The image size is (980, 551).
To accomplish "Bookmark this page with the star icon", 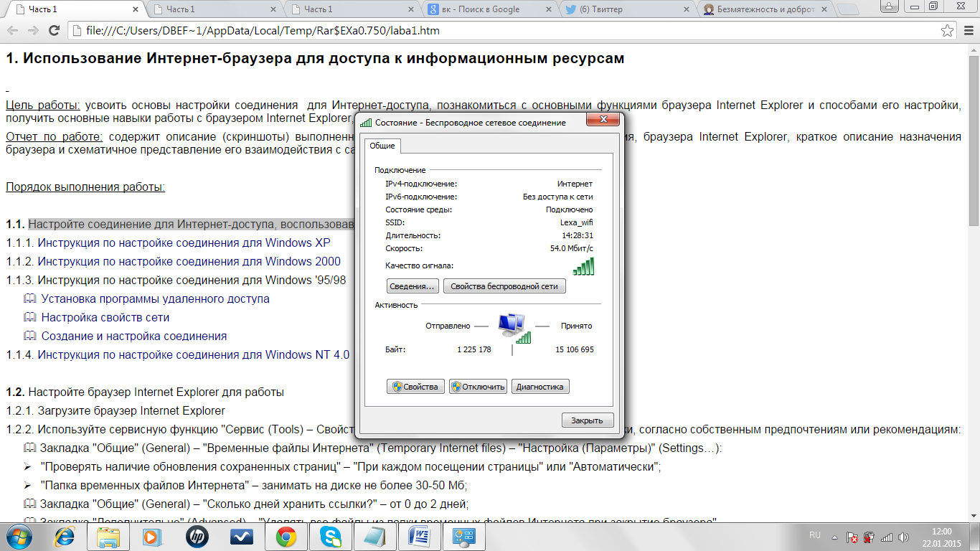I will click(x=948, y=31).
